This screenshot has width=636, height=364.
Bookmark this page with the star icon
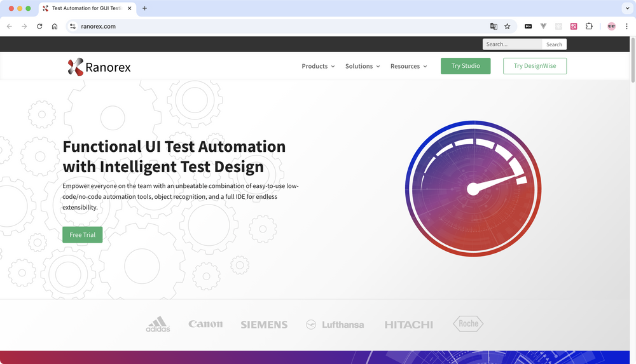(507, 26)
